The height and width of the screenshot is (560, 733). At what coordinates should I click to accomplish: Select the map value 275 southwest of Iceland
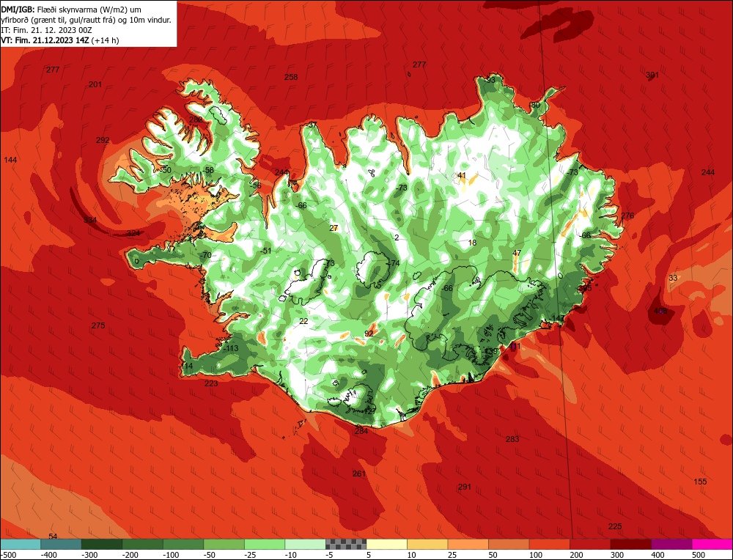98,325
